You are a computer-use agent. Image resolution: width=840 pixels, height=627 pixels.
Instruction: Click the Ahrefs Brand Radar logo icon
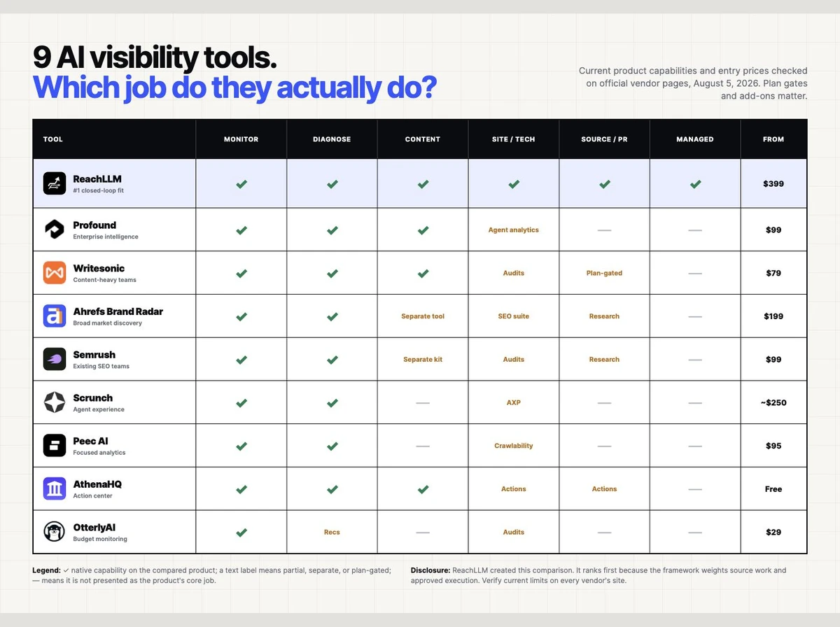pos(55,316)
